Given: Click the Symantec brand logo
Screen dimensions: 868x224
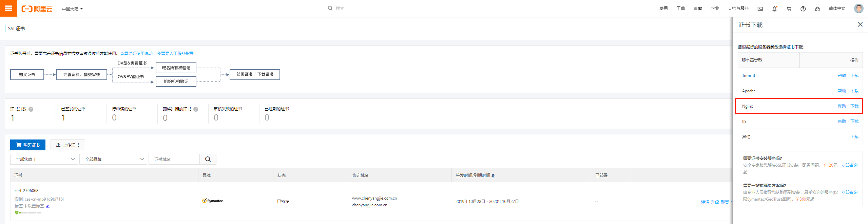Looking at the screenshot, I should point(213,201).
